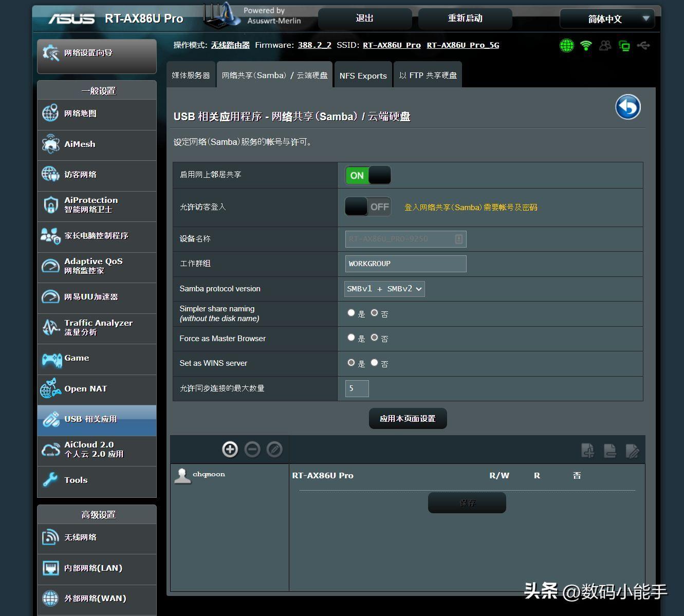Open the Traffic Analyzer entry
684x616 pixels.
[97, 328]
